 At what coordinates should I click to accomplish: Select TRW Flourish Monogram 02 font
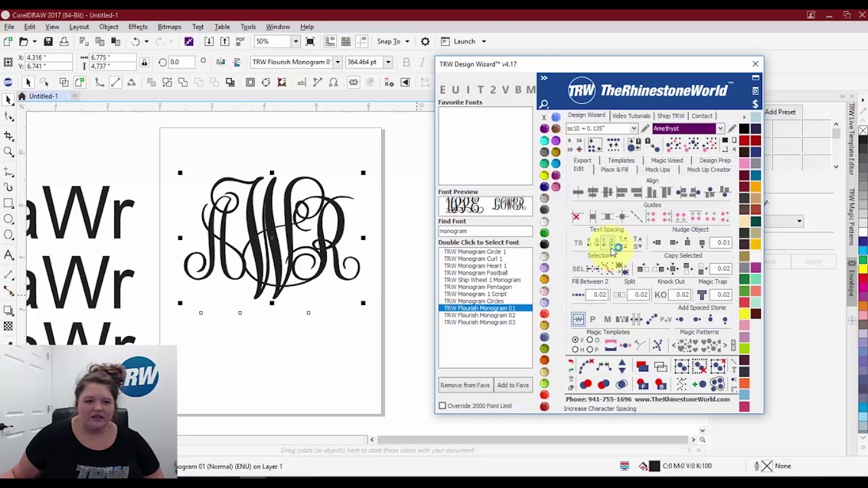click(x=479, y=315)
